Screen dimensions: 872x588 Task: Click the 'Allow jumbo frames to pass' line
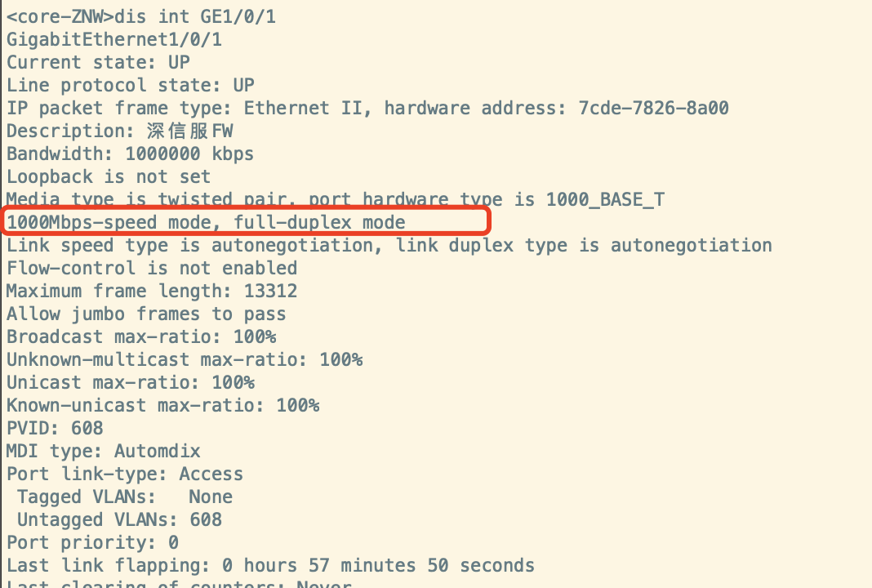click(x=146, y=314)
